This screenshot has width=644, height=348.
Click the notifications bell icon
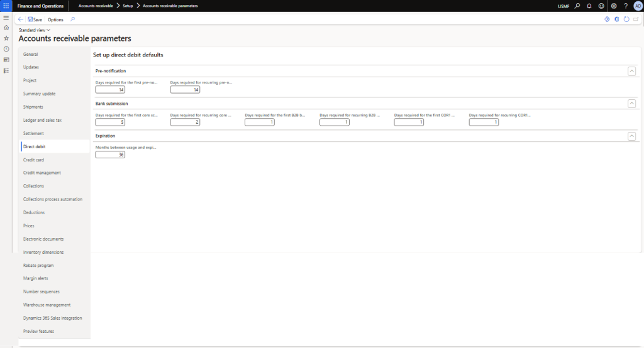(589, 6)
